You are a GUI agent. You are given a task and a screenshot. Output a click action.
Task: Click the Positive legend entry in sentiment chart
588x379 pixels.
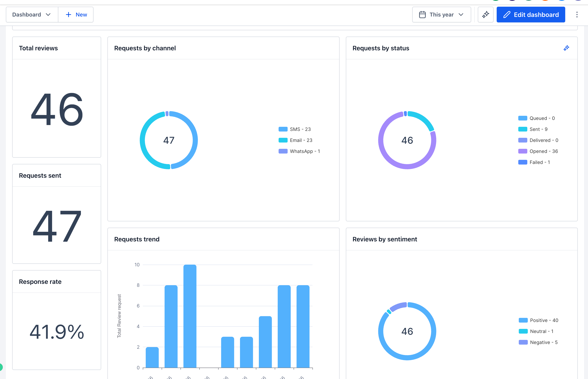point(538,320)
